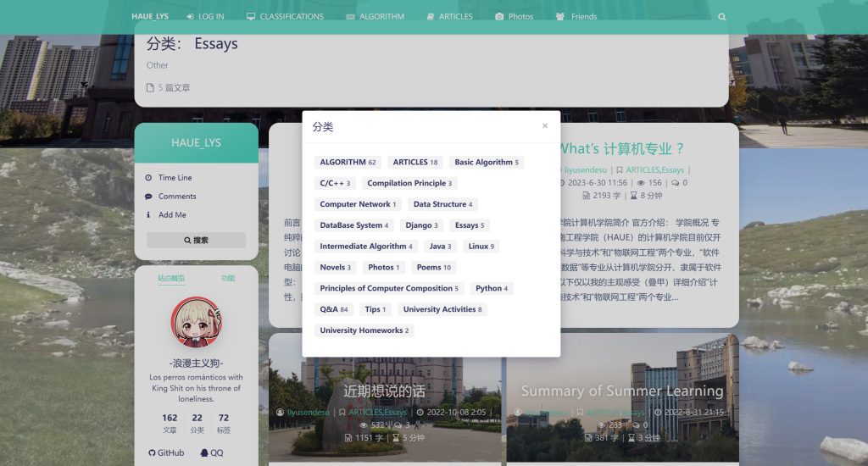The width and height of the screenshot is (868, 466).
Task: Select the University Activities tag
Action: tap(442, 309)
